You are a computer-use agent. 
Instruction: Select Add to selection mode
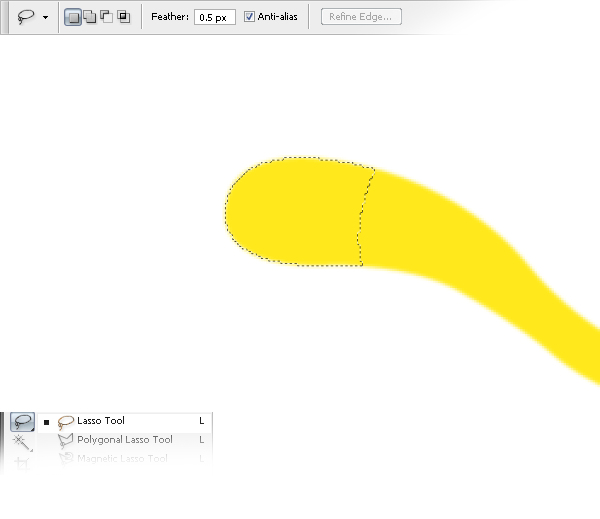(x=90, y=17)
